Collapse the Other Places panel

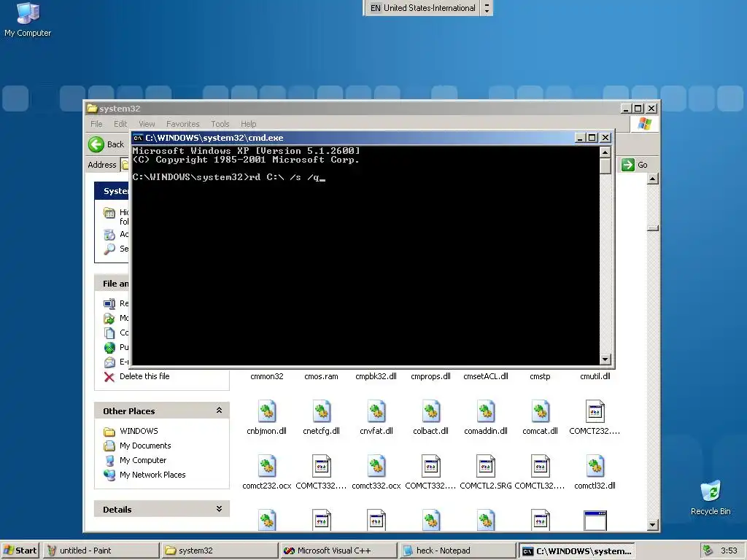(x=219, y=410)
